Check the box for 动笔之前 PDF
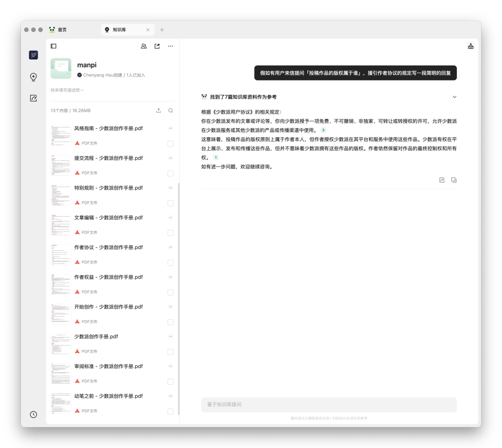The image size is (502, 448). click(171, 411)
